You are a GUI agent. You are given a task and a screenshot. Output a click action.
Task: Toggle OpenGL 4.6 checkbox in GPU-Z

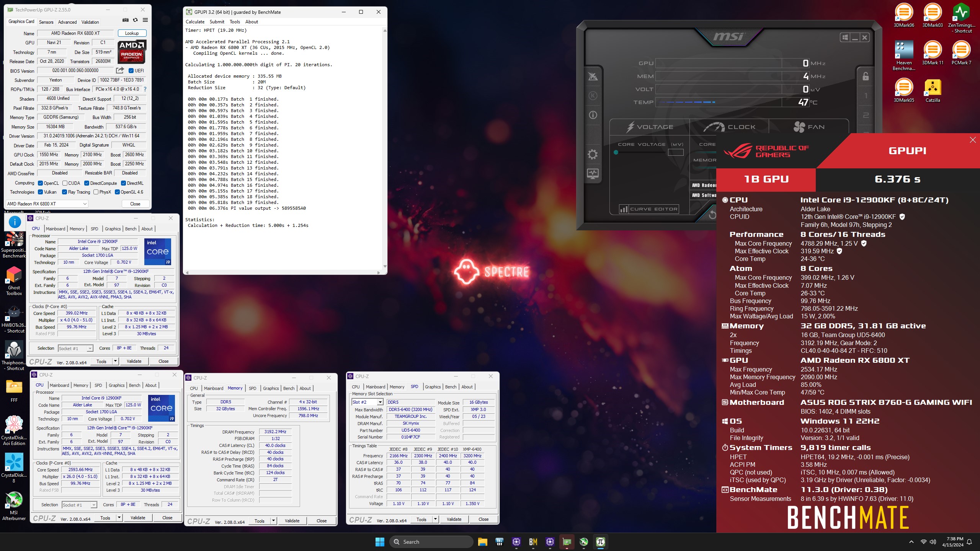click(117, 192)
